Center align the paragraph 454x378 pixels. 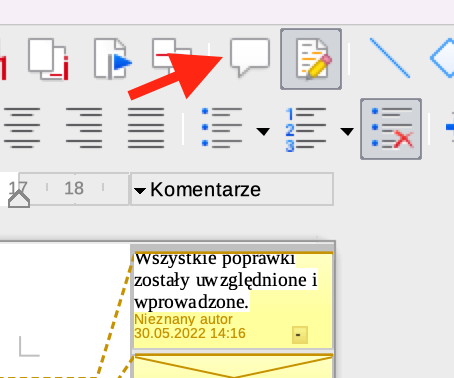22,128
